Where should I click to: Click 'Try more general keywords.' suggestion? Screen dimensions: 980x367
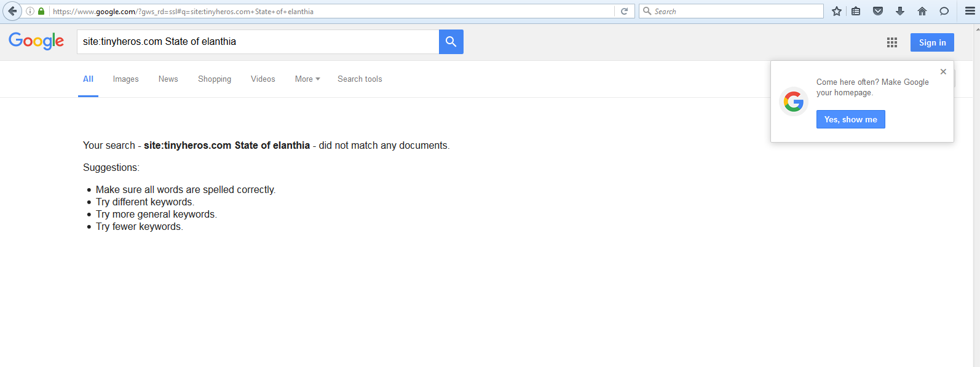(x=156, y=214)
